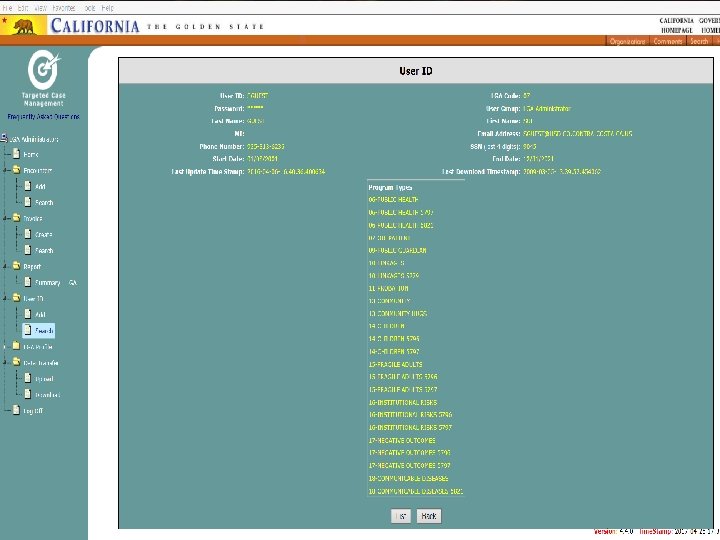Select the Log Off tree item label
Viewport: 720px width, 540px height.
click(33, 411)
